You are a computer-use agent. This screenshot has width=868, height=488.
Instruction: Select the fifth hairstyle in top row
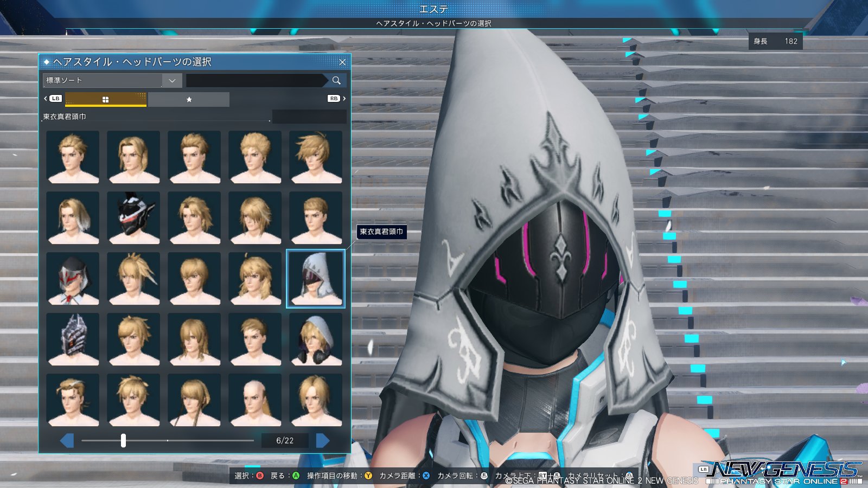point(316,157)
